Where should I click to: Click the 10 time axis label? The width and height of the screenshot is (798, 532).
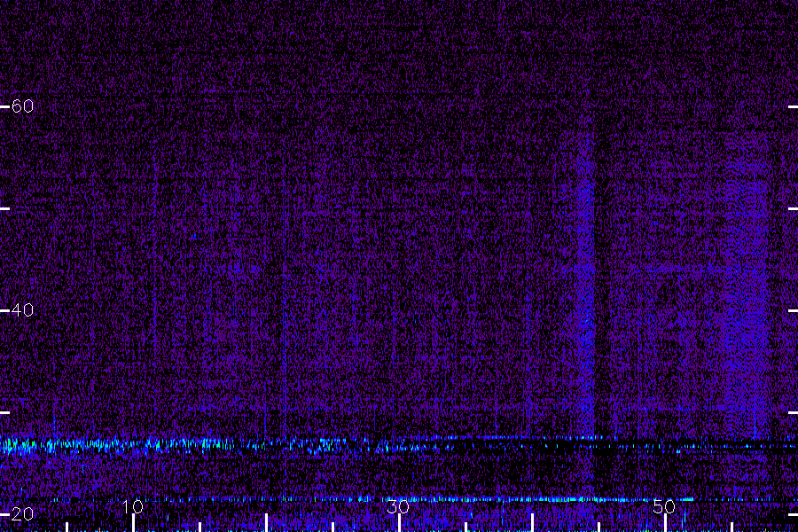pyautogui.click(x=133, y=506)
